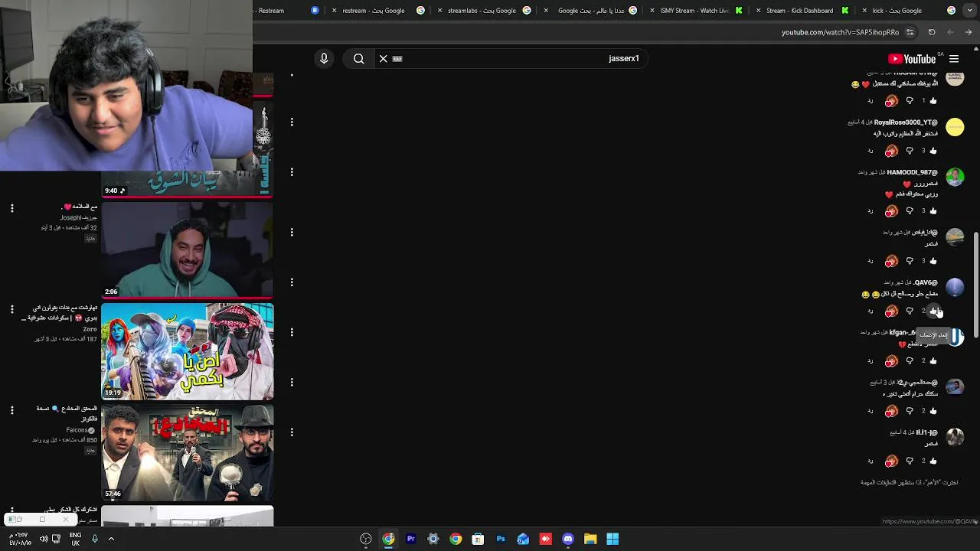Go to YouTube home via the logo
The height and width of the screenshot is (551, 980).
[x=912, y=59]
